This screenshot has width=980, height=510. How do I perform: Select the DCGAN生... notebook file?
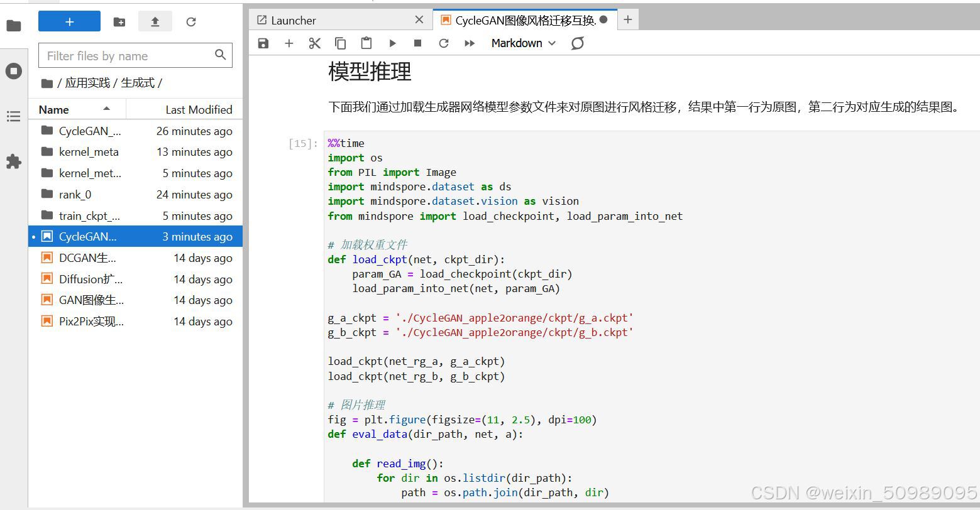coord(135,258)
